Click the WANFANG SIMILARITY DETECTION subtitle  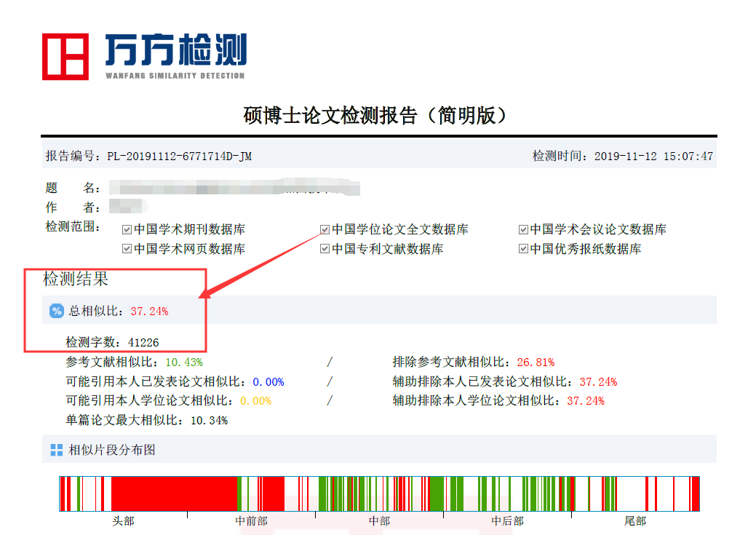click(175, 76)
